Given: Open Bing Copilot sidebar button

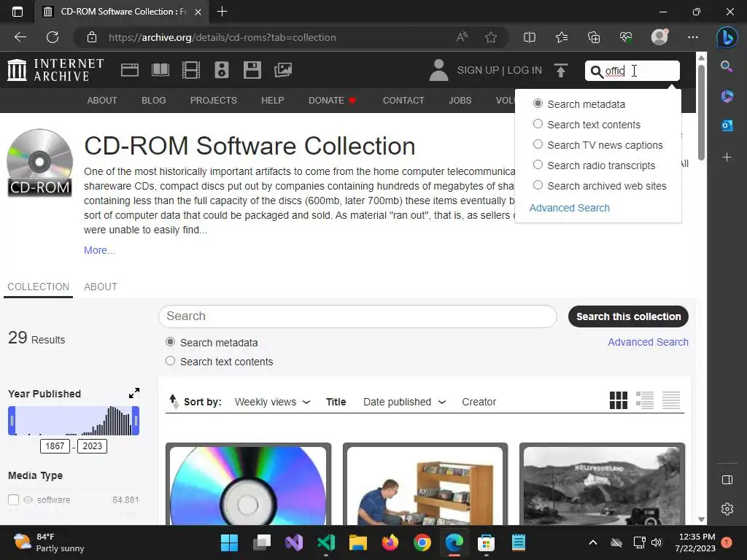Looking at the screenshot, I should click(727, 37).
